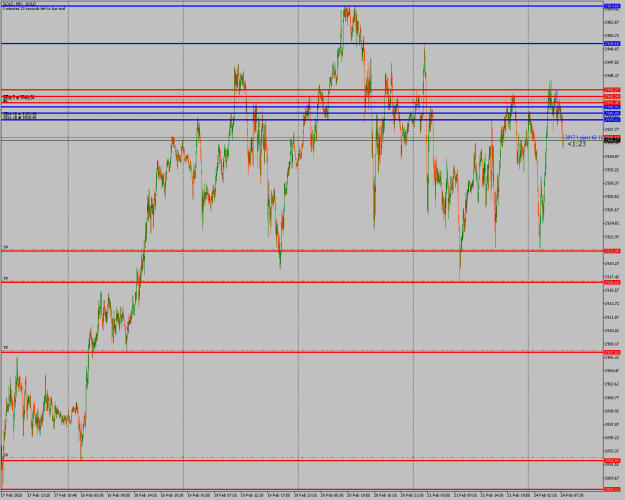Click the 2930.37 price axis label
The height and width of the screenshot is (500, 625).
612,183
